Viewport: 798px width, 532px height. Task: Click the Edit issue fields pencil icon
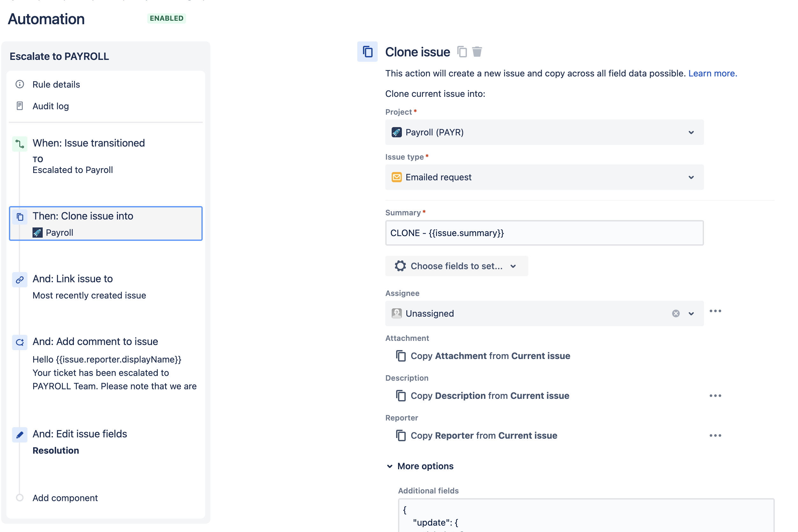tap(20, 435)
